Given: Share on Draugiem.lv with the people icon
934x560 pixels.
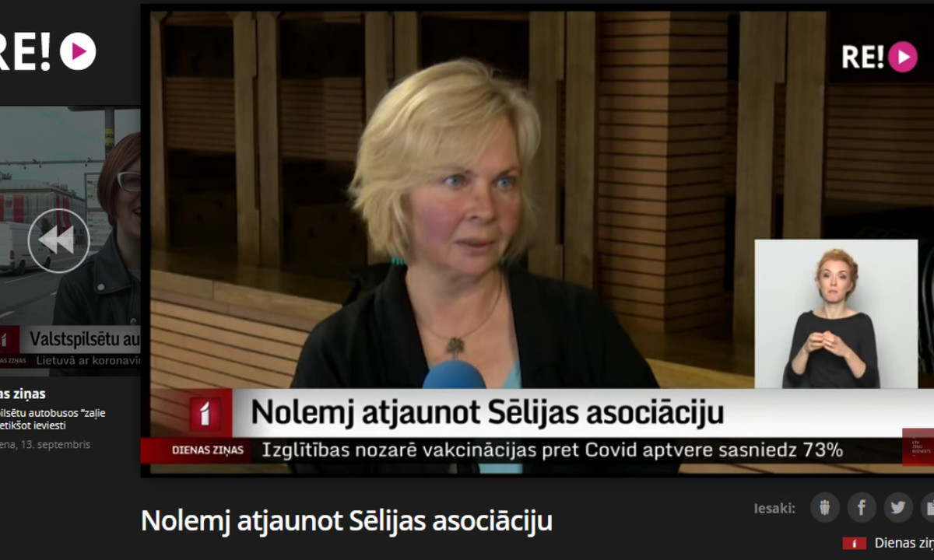Looking at the screenshot, I should point(825,508).
